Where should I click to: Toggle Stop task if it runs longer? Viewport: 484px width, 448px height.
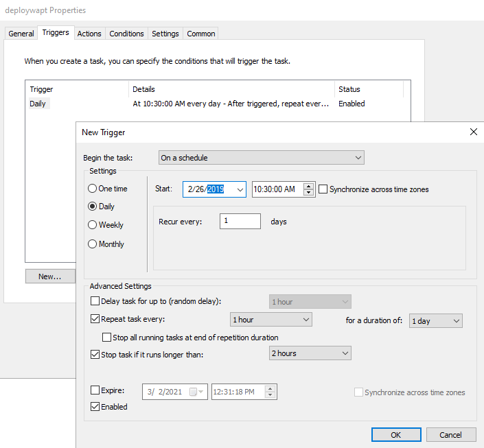[95, 354]
